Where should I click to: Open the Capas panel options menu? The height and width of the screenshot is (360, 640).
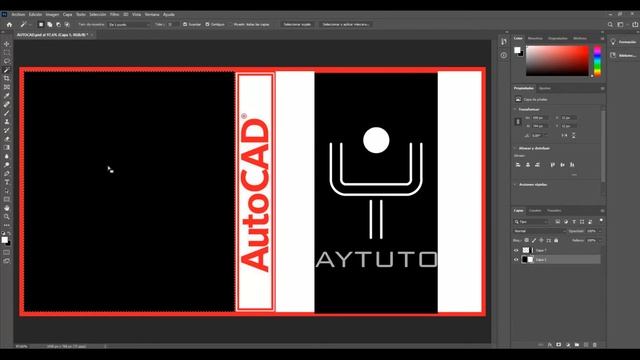point(602,211)
